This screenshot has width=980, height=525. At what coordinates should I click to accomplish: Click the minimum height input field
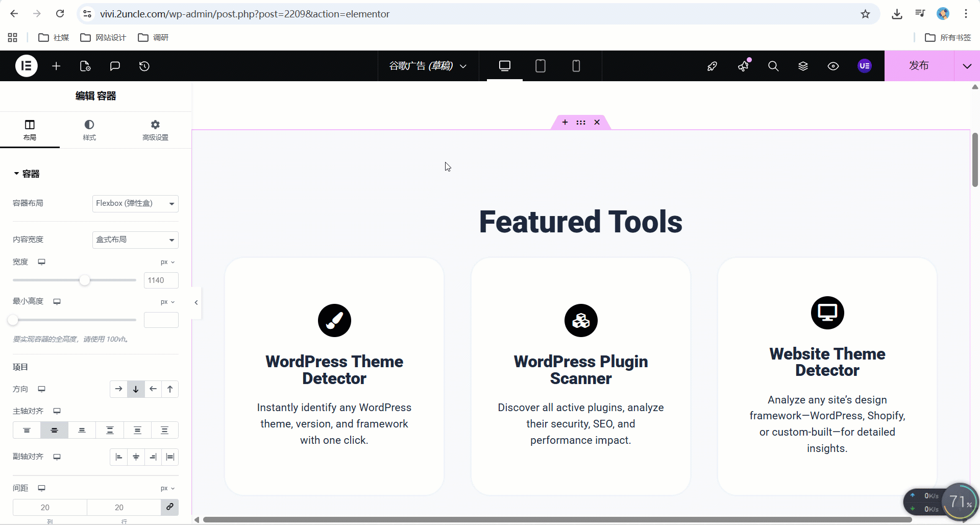(161, 320)
